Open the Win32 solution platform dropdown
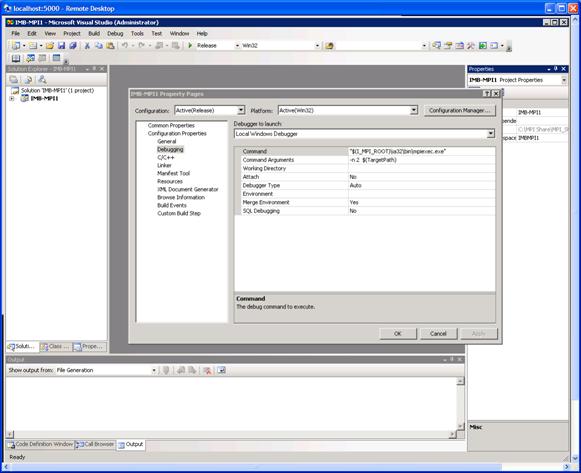 point(317,46)
